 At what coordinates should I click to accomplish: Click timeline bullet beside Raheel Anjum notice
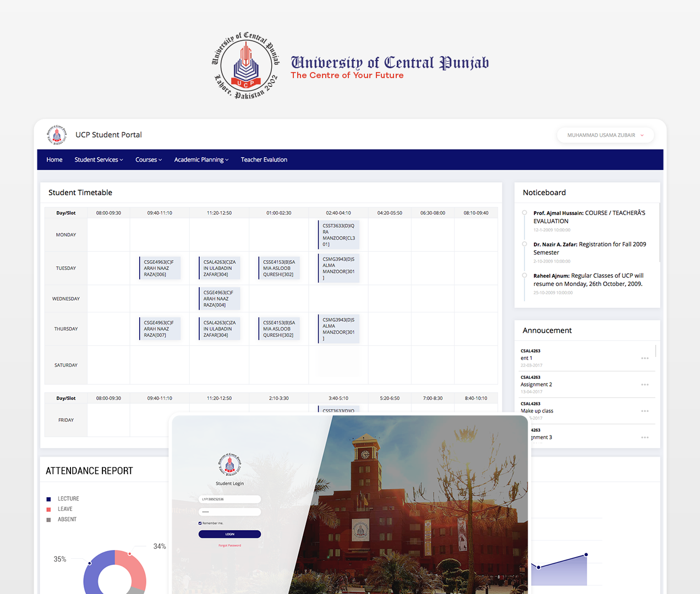524,276
